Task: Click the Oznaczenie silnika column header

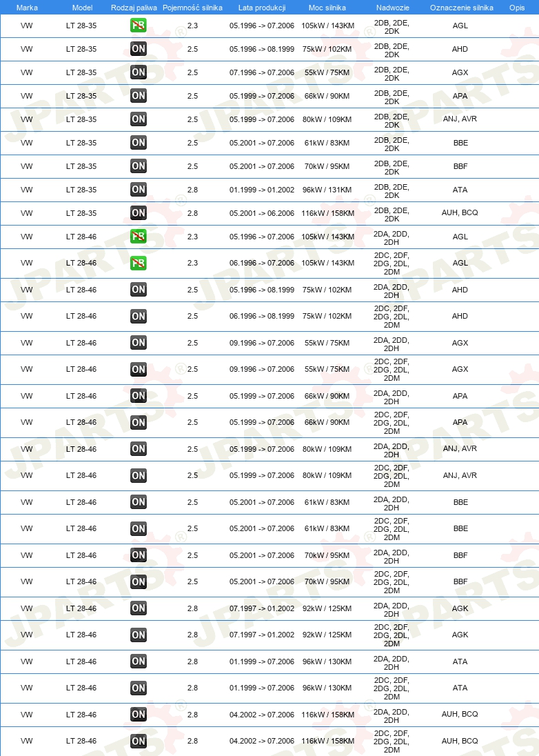Action: (461, 8)
